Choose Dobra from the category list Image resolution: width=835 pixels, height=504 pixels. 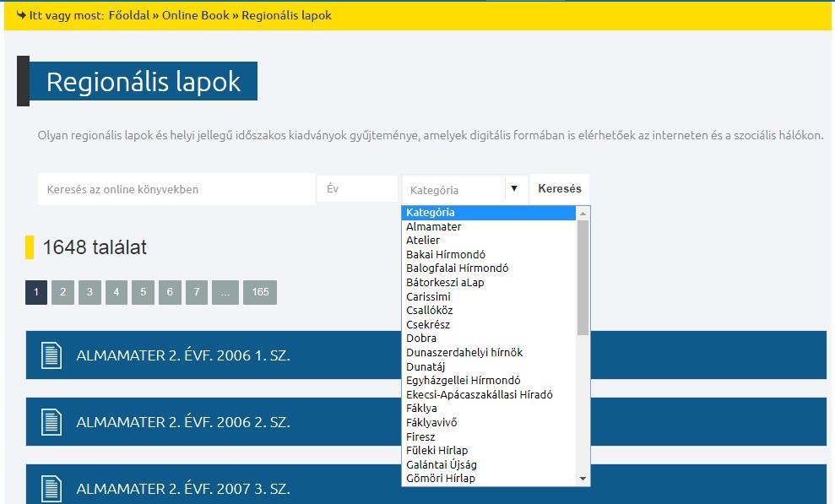(x=489, y=339)
